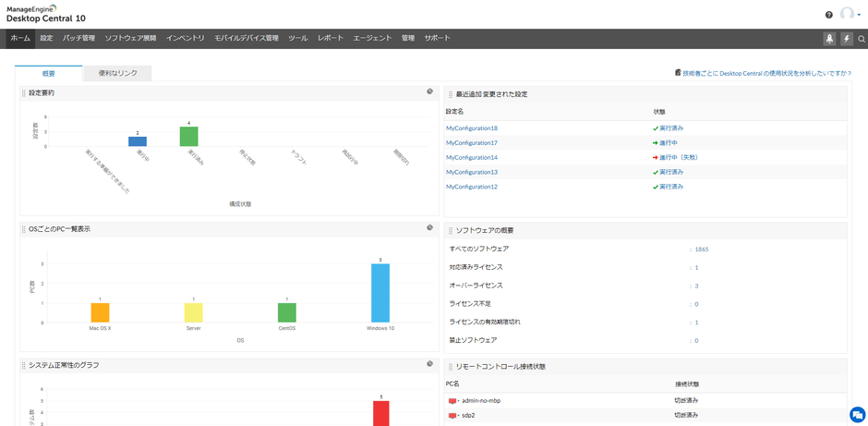Open the user profile avatar dropdown

(x=849, y=14)
